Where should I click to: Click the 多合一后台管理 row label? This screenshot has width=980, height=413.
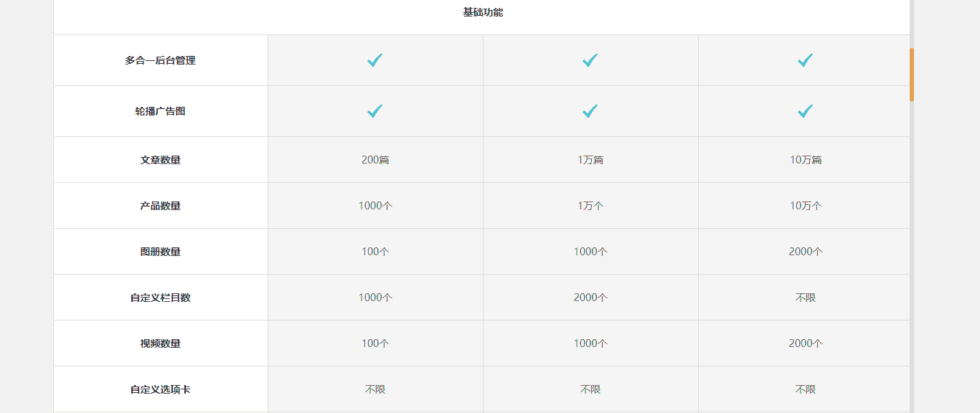160,60
